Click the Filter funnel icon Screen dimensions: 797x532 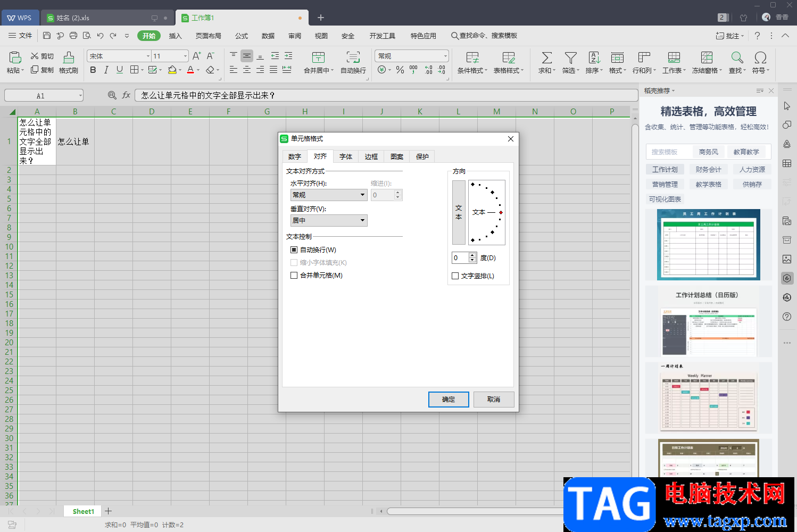click(x=570, y=57)
